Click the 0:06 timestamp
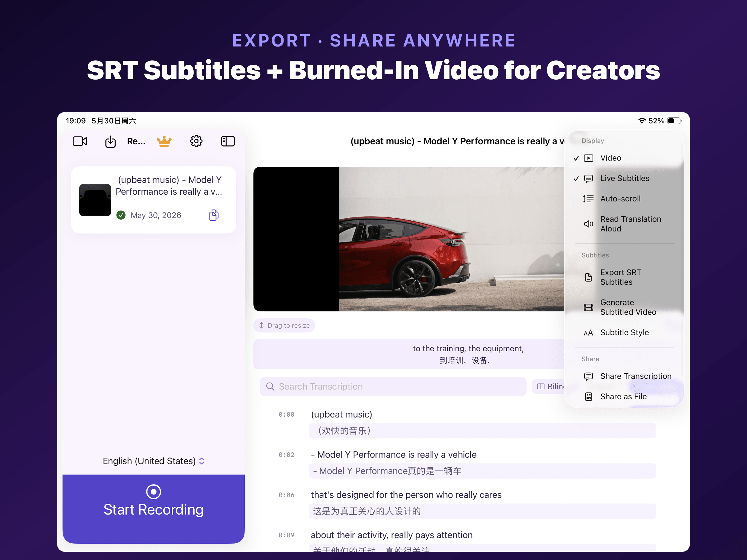 coord(286,495)
